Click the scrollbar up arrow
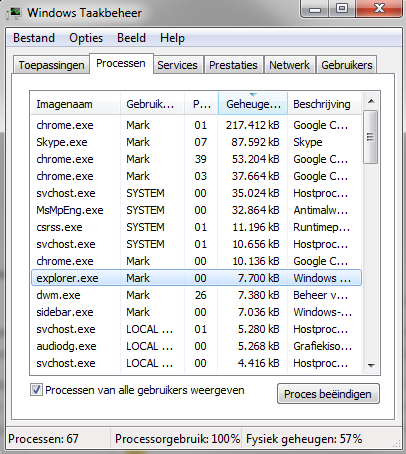 pos(371,101)
